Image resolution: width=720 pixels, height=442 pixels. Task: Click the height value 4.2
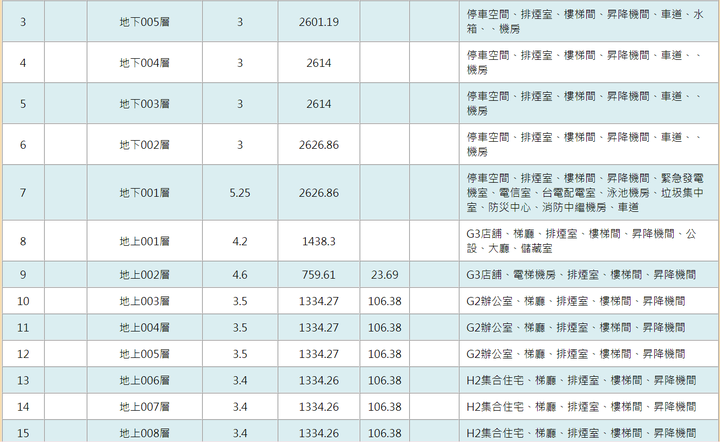point(240,241)
